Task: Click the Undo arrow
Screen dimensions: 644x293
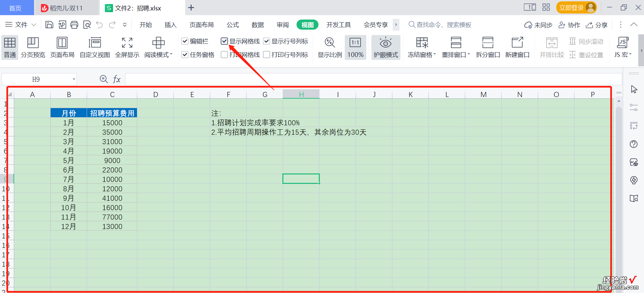Action: point(99,25)
